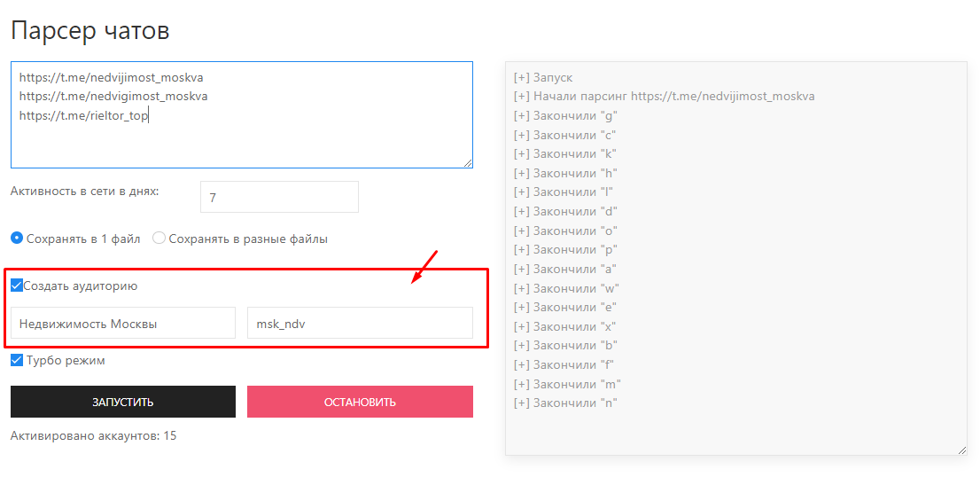
Task: Click the "msk_ndv" audience tag field
Action: 360,324
